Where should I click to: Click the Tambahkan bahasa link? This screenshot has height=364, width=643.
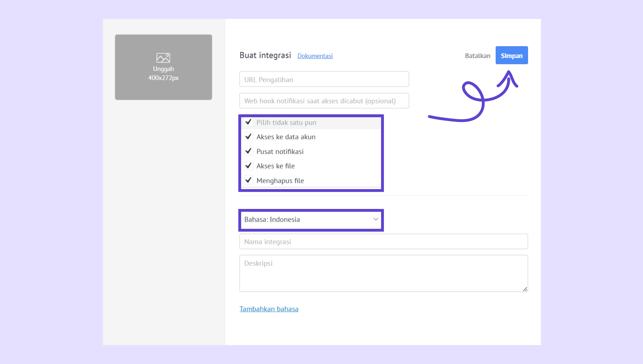(269, 309)
